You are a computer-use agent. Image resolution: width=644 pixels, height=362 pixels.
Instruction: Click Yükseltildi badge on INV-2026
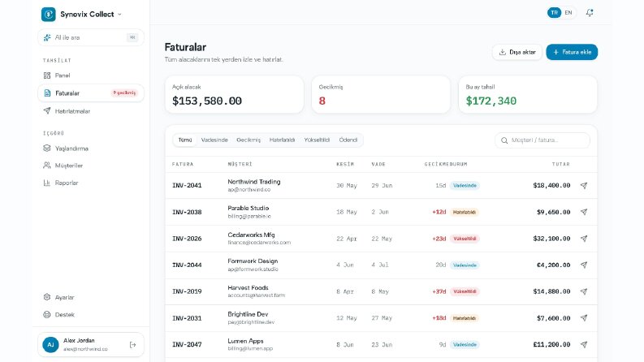465,239
